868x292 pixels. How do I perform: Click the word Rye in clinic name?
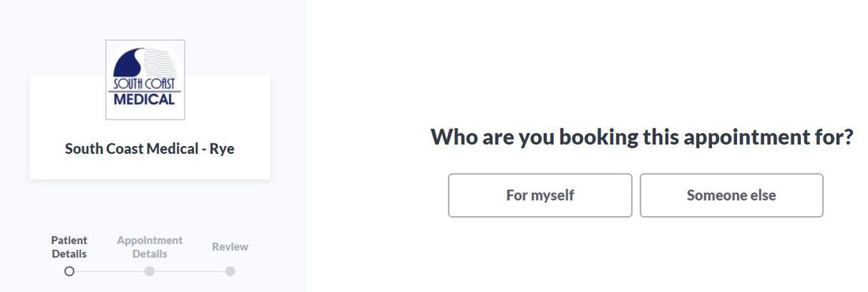click(222, 149)
